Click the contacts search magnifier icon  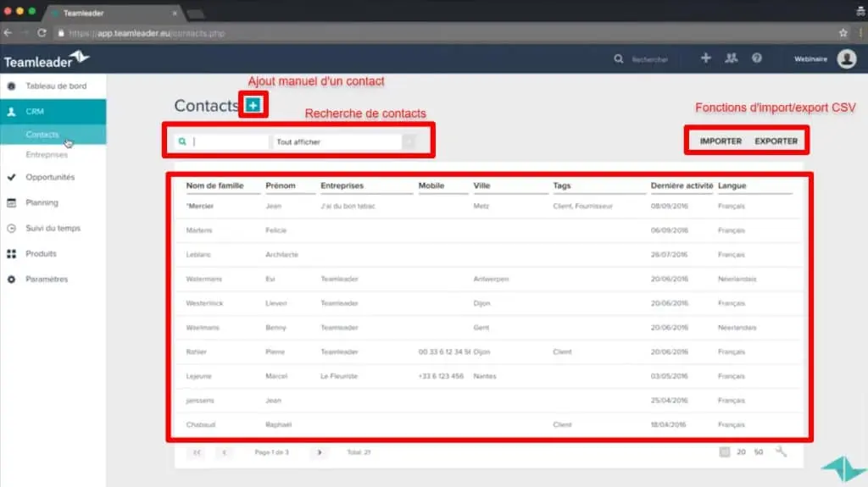182,141
